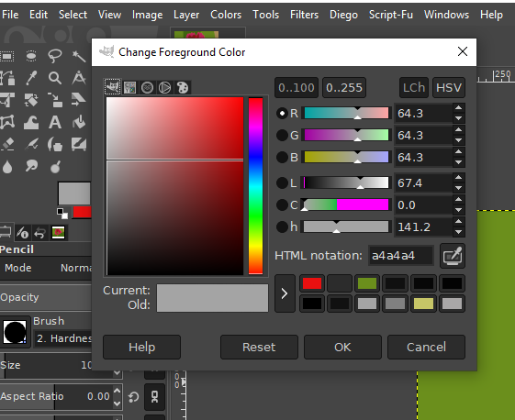The height and width of the screenshot is (420, 515).
Task: Select the Smudge tool
Action: click(x=31, y=166)
